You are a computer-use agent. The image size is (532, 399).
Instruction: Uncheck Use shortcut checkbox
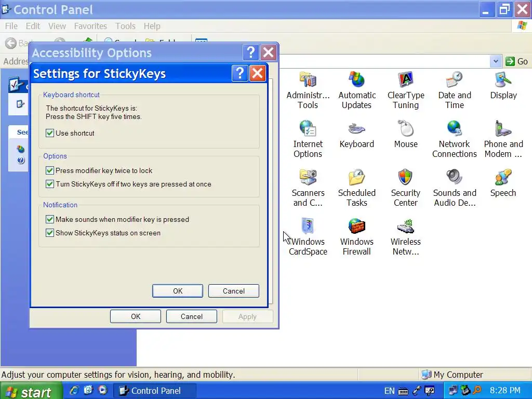click(x=50, y=133)
